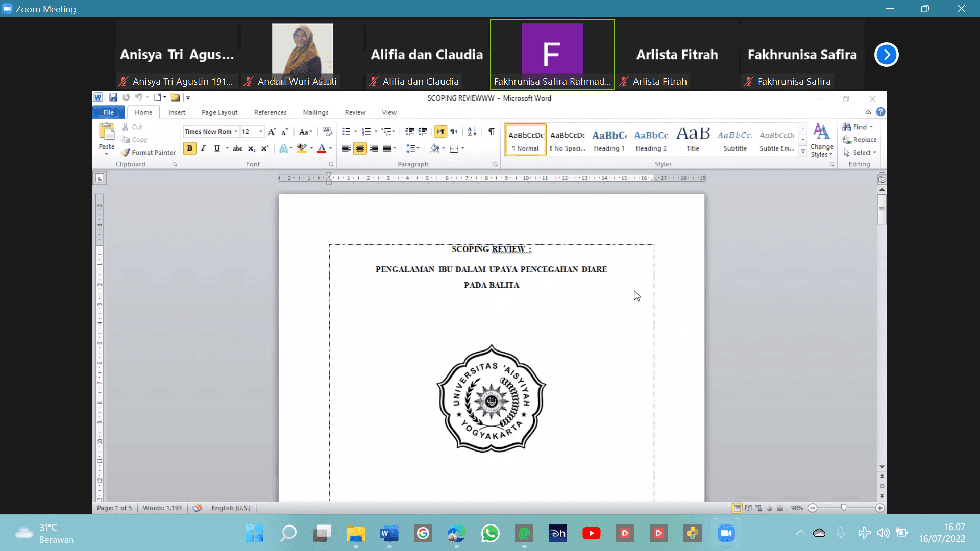Image resolution: width=980 pixels, height=551 pixels.
Task: Click the Replace icon in Editing group
Action: pos(847,140)
